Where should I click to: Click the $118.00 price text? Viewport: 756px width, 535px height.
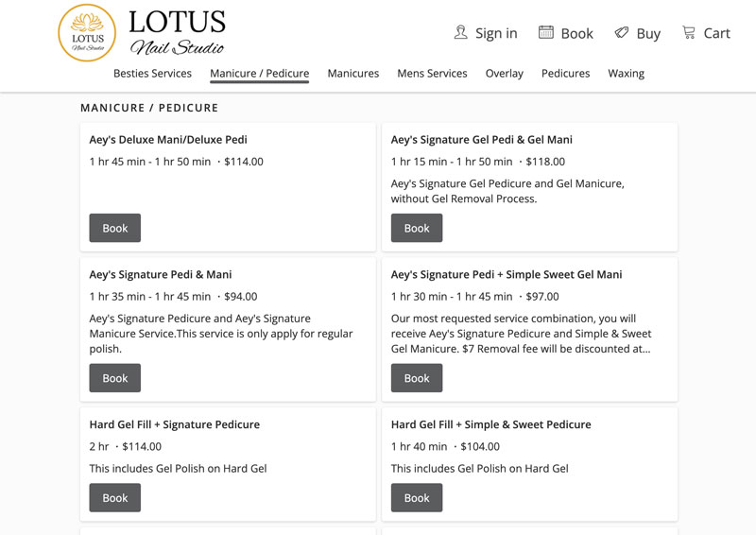point(545,162)
